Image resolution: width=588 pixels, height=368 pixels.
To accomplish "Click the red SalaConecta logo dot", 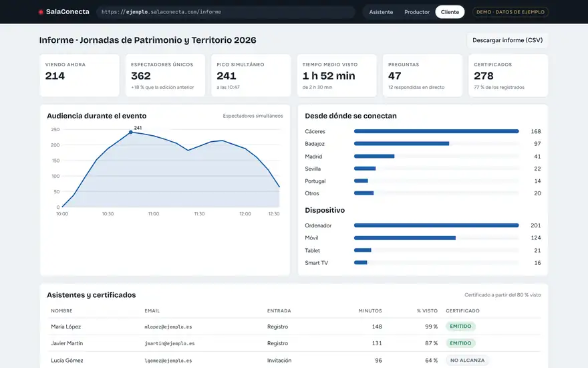I will point(41,12).
